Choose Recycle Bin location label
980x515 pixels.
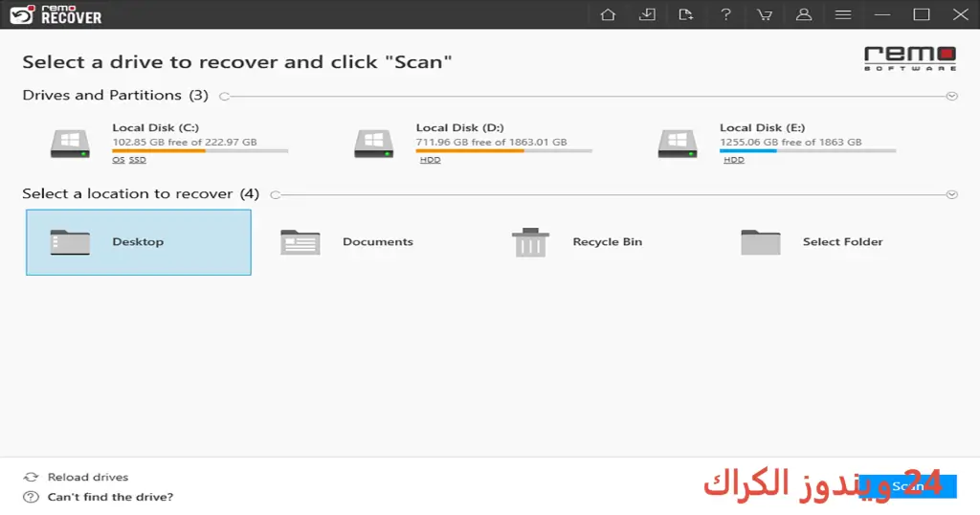tap(608, 242)
